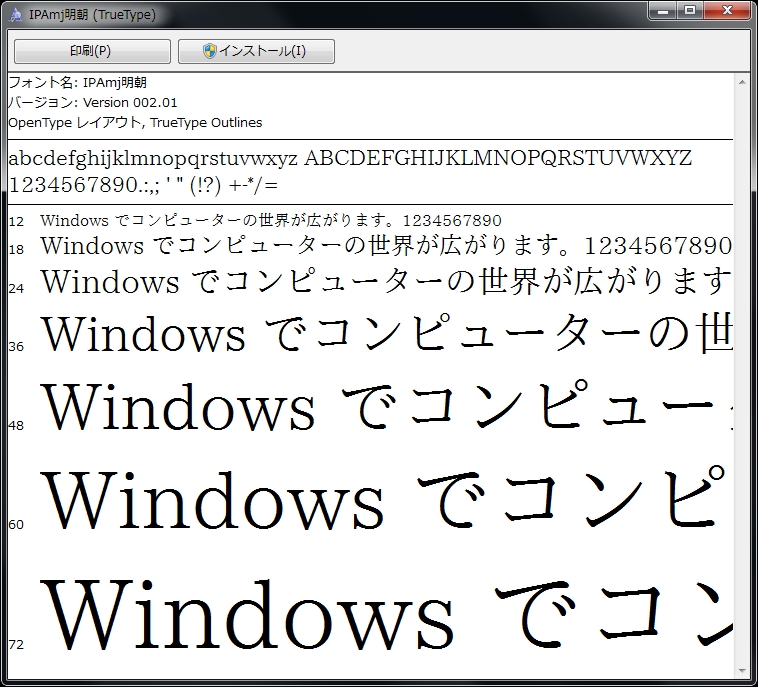Click the window title IPAmj明朝 (TrueType)
758x687 pixels.
(92, 15)
